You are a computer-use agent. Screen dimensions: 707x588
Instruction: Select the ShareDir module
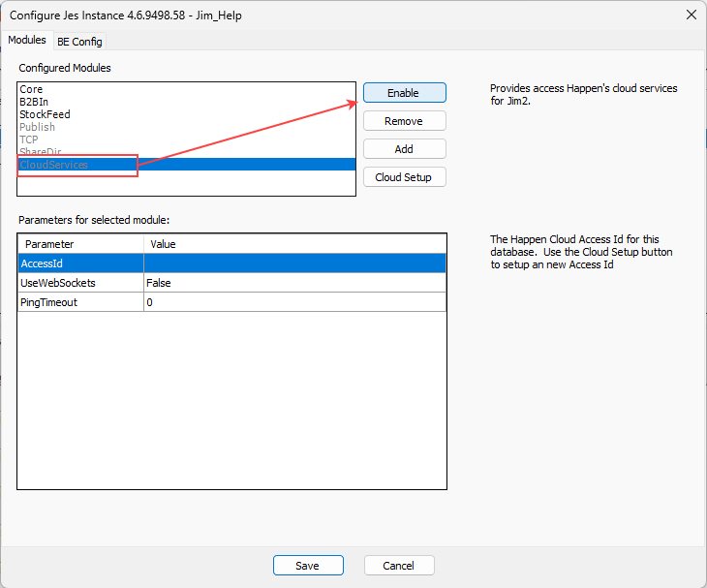41,152
